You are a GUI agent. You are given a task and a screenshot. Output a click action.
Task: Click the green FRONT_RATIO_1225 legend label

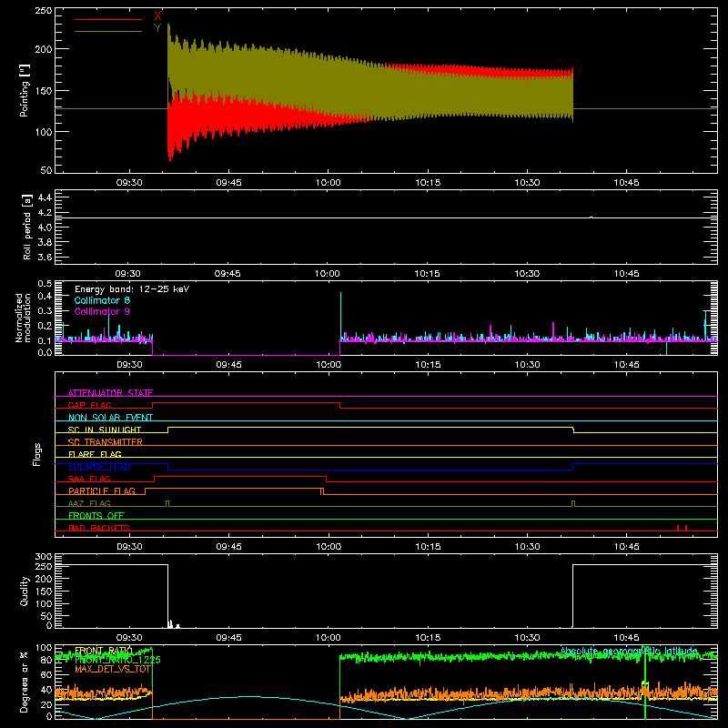(x=117, y=660)
